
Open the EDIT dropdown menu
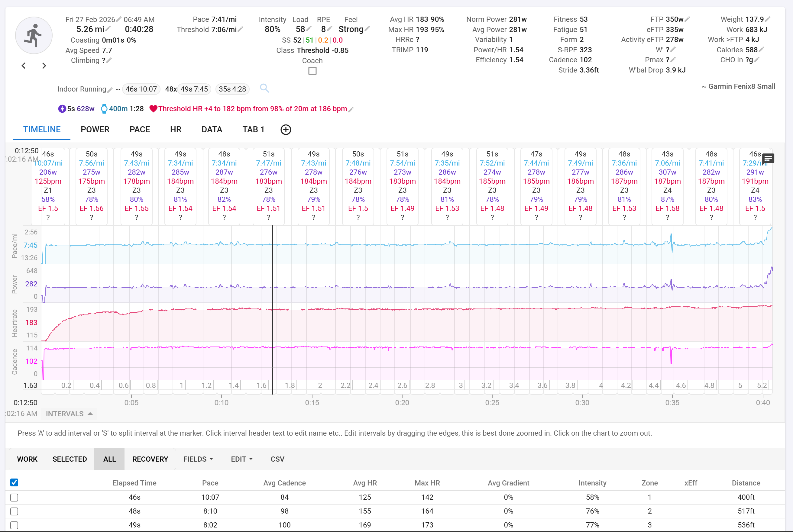[x=241, y=459]
